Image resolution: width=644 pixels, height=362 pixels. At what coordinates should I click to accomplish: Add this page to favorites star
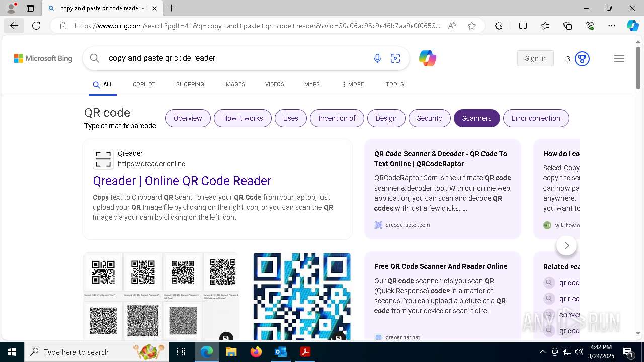tap(472, 26)
